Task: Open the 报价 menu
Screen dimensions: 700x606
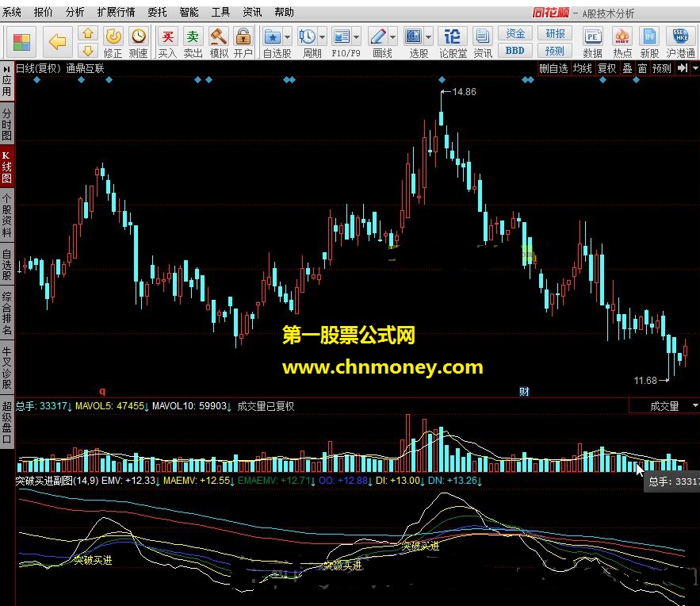Action: pos(44,13)
